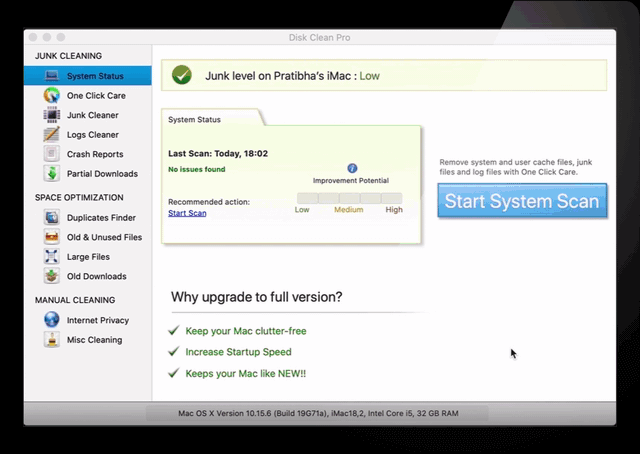Click the Low label under the meter

pyautogui.click(x=302, y=209)
